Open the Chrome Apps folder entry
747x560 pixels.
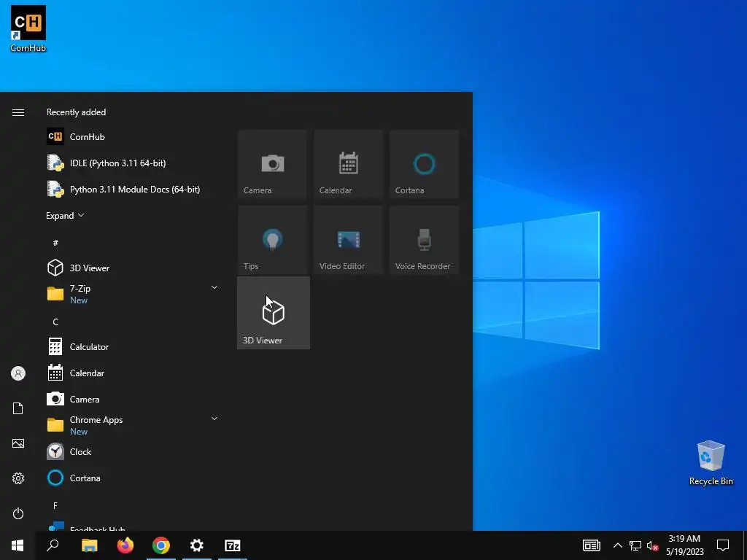[133, 425]
